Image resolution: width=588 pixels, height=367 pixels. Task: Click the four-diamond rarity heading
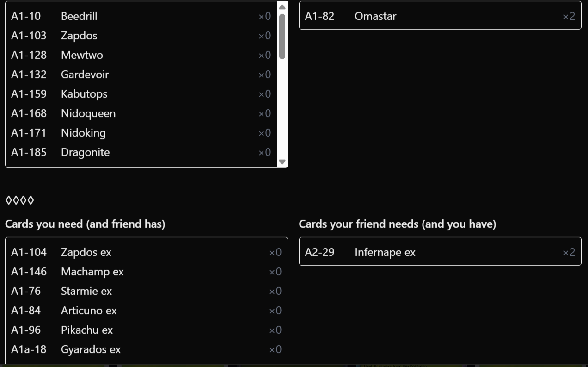[x=19, y=200]
